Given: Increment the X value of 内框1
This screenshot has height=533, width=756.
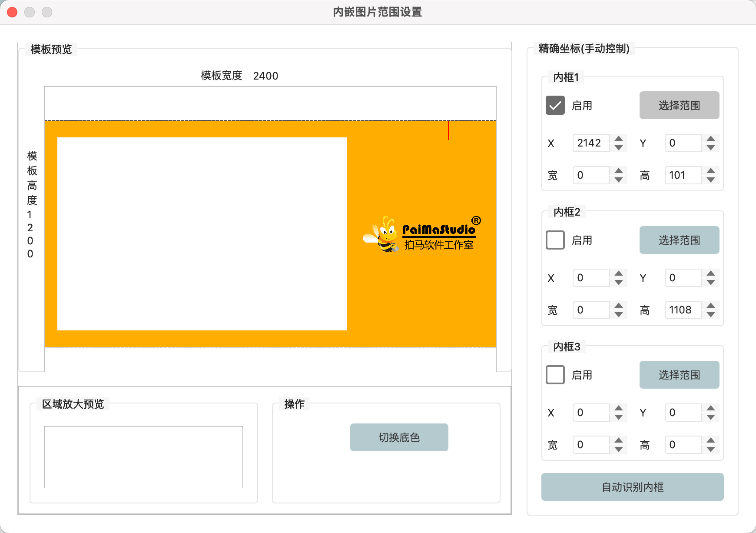Looking at the screenshot, I should (619, 140).
